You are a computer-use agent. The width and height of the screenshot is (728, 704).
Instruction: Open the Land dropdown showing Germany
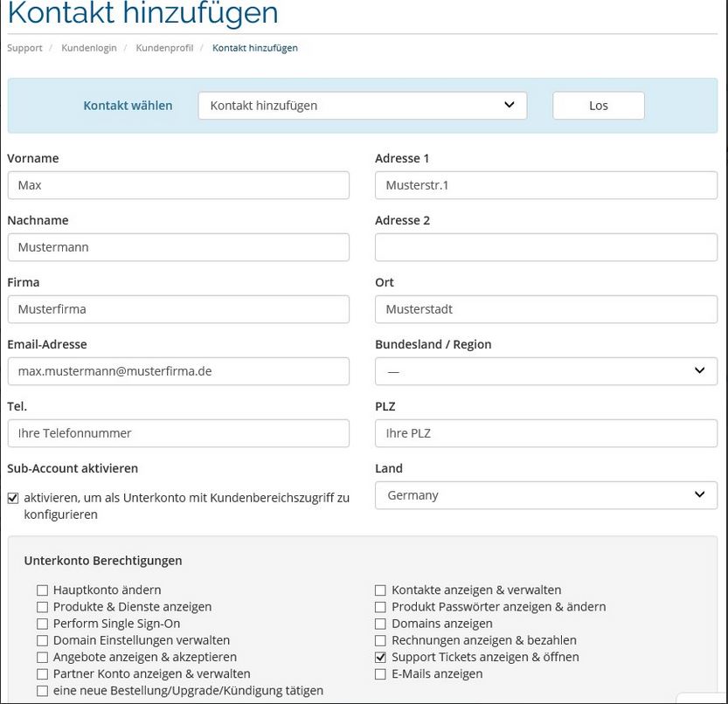click(545, 495)
